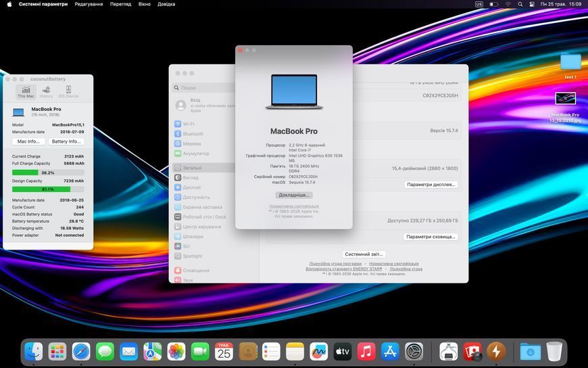Open Launchpad in the Dock

(57, 352)
